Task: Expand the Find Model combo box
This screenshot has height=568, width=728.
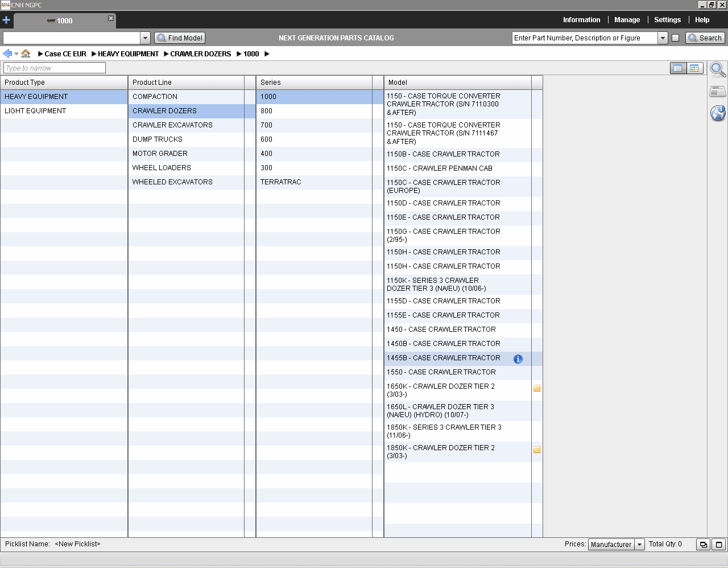Action: coord(145,38)
